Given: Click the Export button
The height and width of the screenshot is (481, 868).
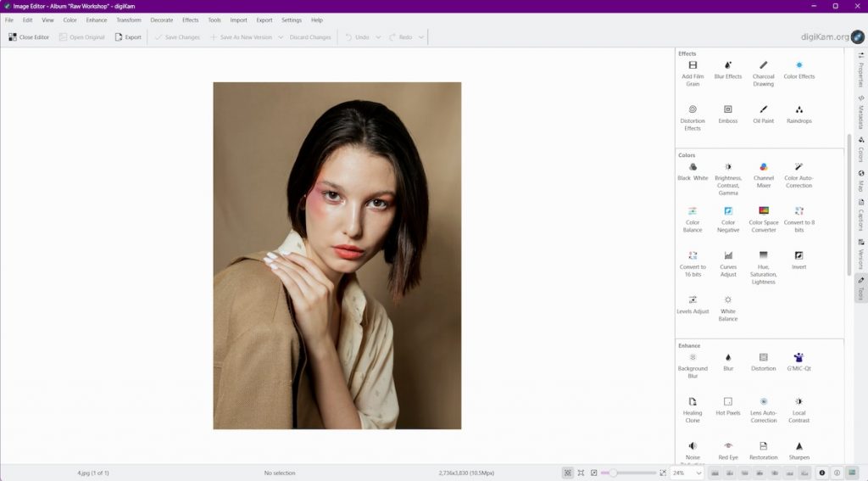Looking at the screenshot, I should pos(128,37).
